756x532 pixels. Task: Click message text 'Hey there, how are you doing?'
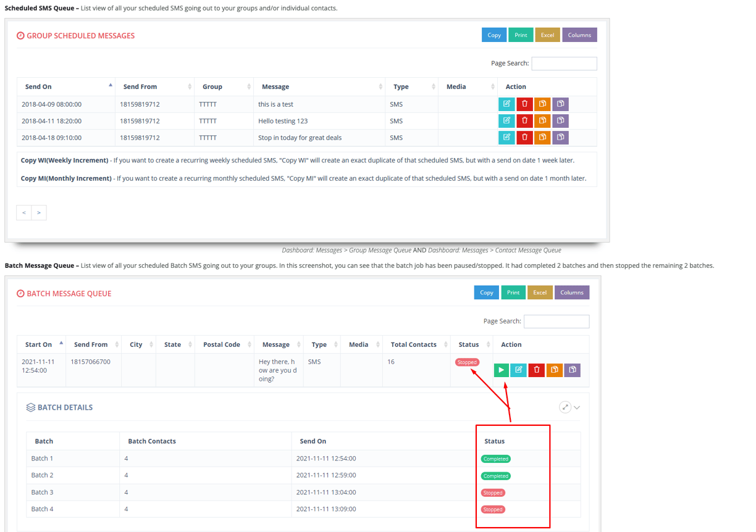click(278, 370)
